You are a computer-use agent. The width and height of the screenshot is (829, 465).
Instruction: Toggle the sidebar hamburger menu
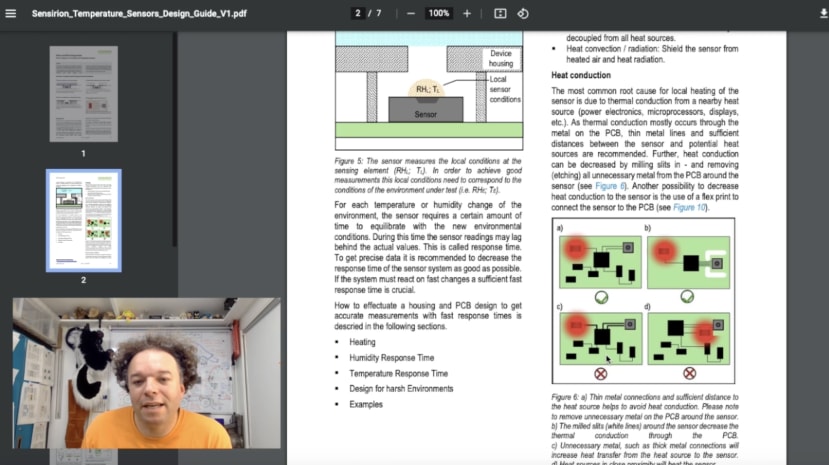click(x=11, y=13)
